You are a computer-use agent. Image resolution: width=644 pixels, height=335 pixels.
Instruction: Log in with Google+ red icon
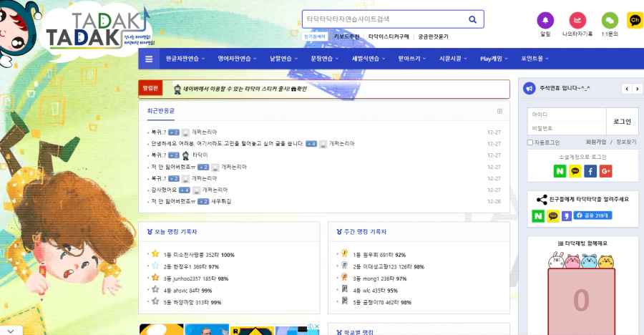point(606,171)
